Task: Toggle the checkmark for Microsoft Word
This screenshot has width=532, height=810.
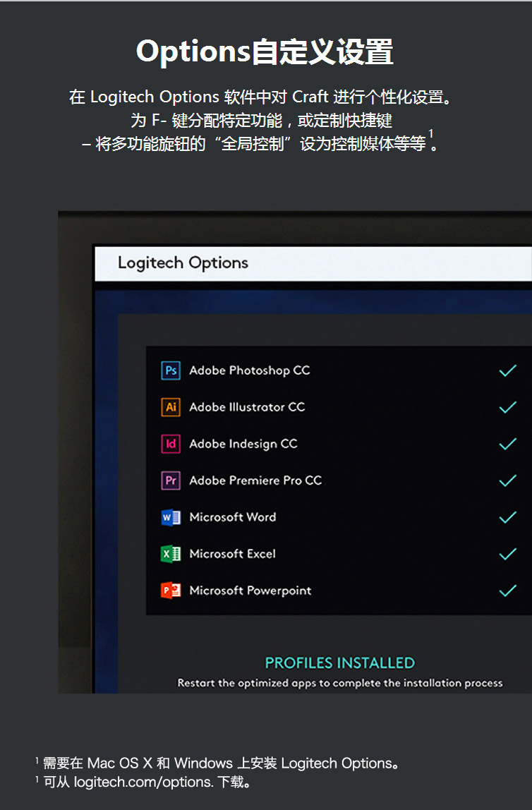Action: [508, 517]
